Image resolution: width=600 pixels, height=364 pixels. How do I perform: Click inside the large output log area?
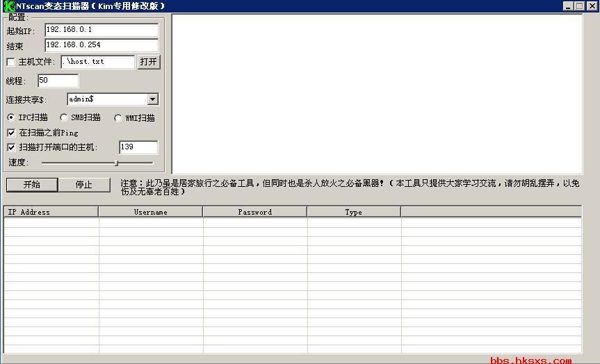point(378,94)
